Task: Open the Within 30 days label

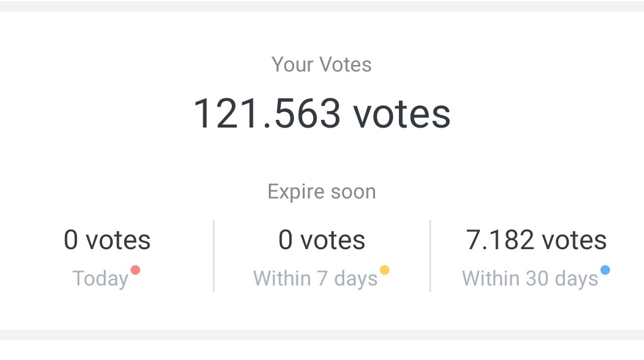Action: (x=530, y=279)
